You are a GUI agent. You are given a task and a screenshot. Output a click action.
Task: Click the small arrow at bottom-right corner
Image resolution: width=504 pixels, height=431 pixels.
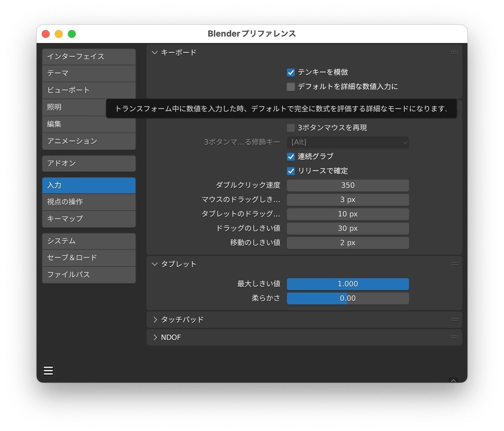point(453,380)
